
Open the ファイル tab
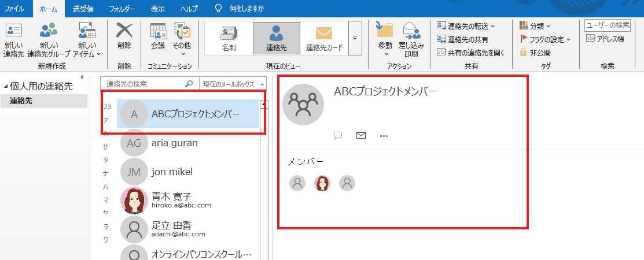coord(14,8)
